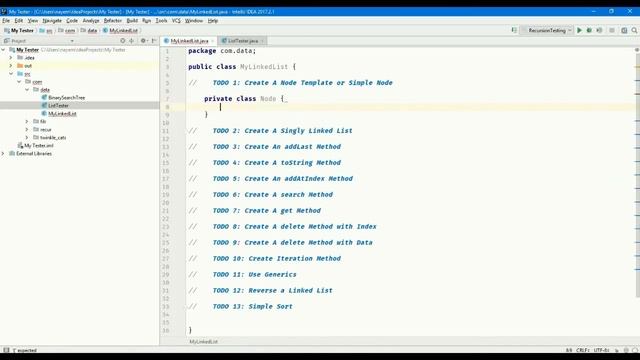Switch to the ListTester.java editor tab
This screenshot has height=360, width=640.
[x=242, y=41]
